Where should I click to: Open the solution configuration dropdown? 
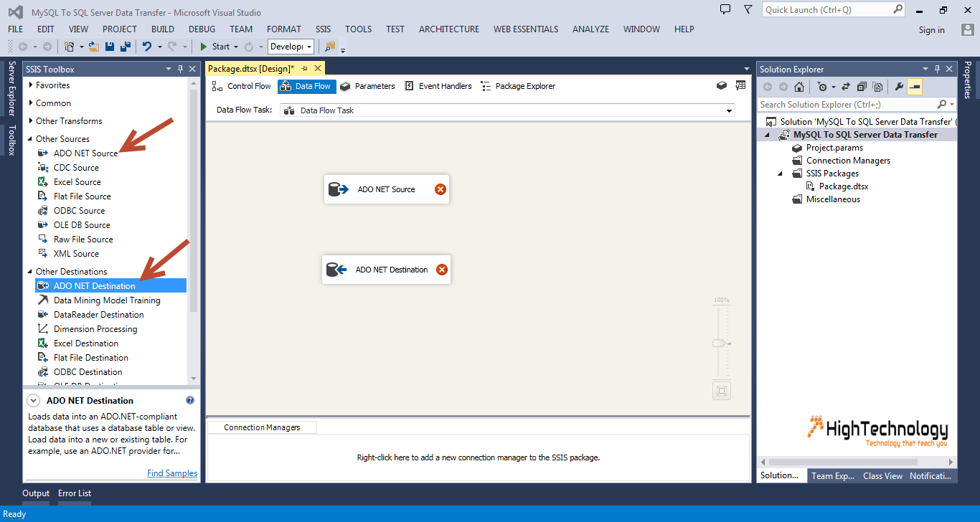coord(291,47)
